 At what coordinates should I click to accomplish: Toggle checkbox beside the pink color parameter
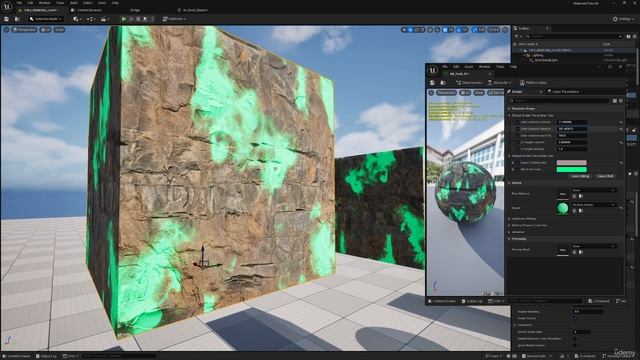tap(517, 162)
